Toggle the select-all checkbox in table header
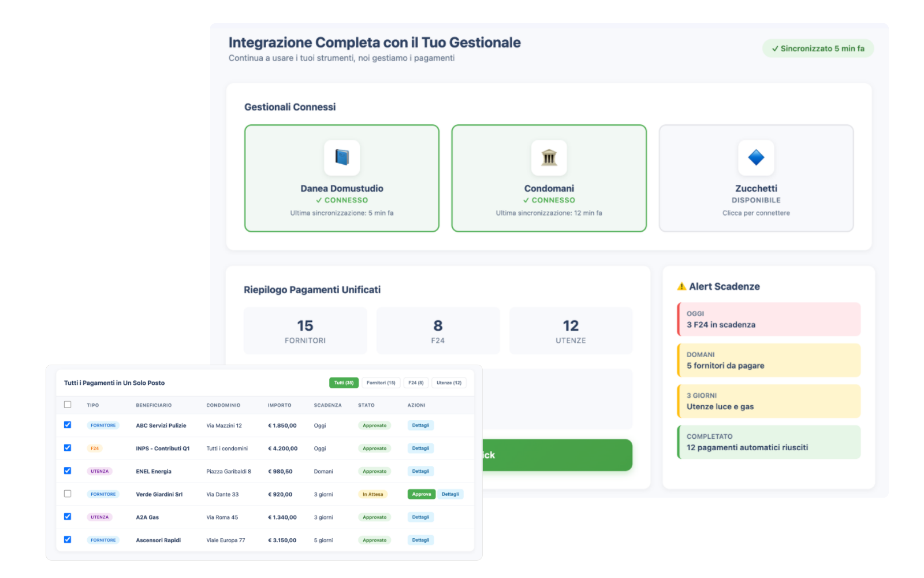Screen dimensions: 924x578 [x=68, y=405]
